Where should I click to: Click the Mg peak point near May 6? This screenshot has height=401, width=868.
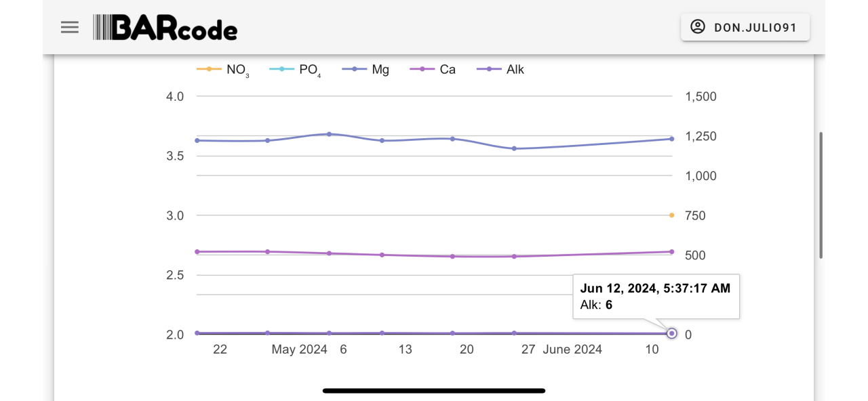(330, 134)
